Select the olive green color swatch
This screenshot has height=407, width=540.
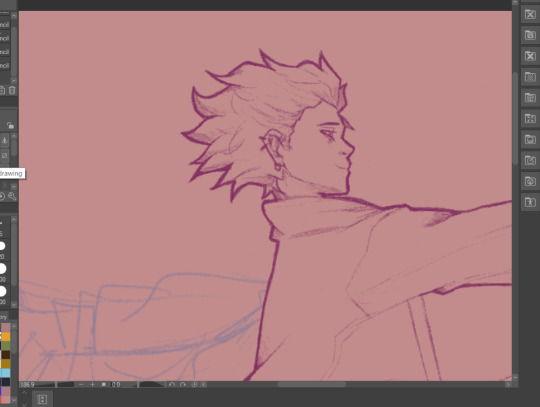[6, 345]
